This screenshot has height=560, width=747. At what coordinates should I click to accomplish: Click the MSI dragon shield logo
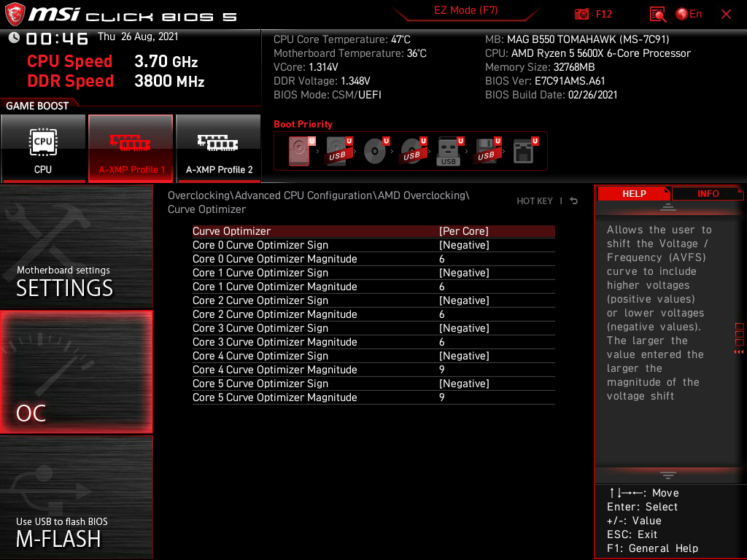pyautogui.click(x=15, y=15)
